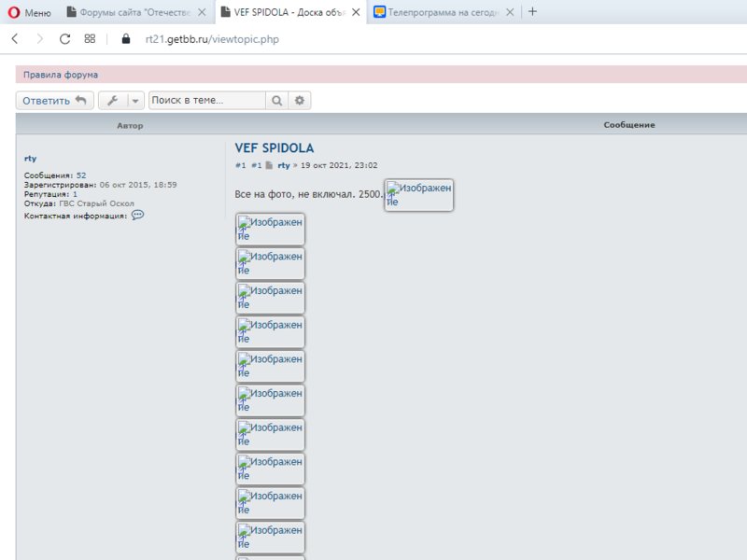This screenshot has height=560, width=747.
Task: Open the third image in the column
Action: tap(270, 298)
